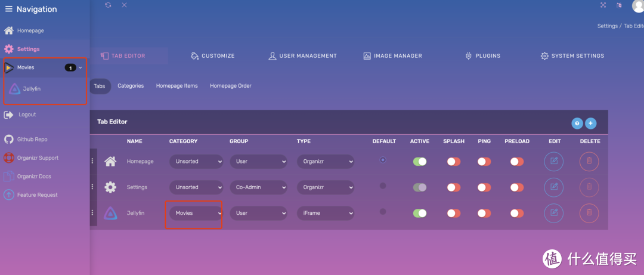Open the hamburger Navigation menu icon

(8, 9)
